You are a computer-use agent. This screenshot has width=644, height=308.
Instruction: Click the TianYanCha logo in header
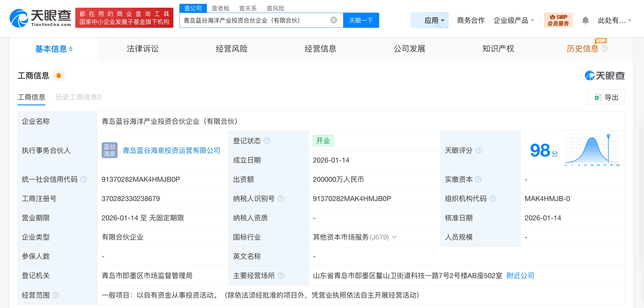40,18
